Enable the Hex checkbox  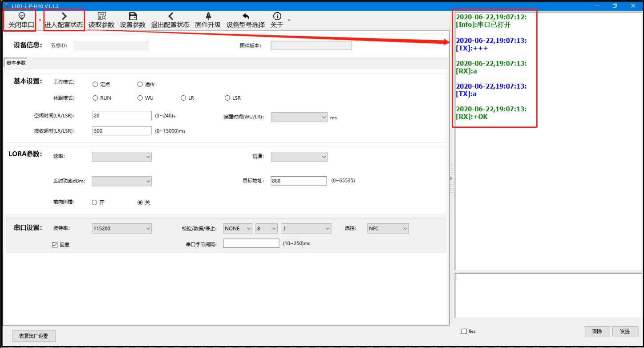464,332
